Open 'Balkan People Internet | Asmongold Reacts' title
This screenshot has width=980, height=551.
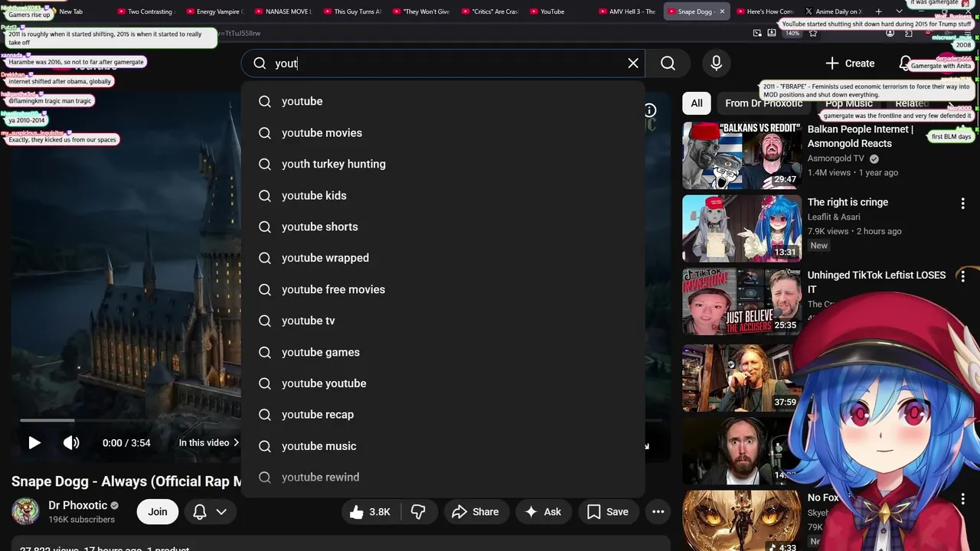(860, 136)
